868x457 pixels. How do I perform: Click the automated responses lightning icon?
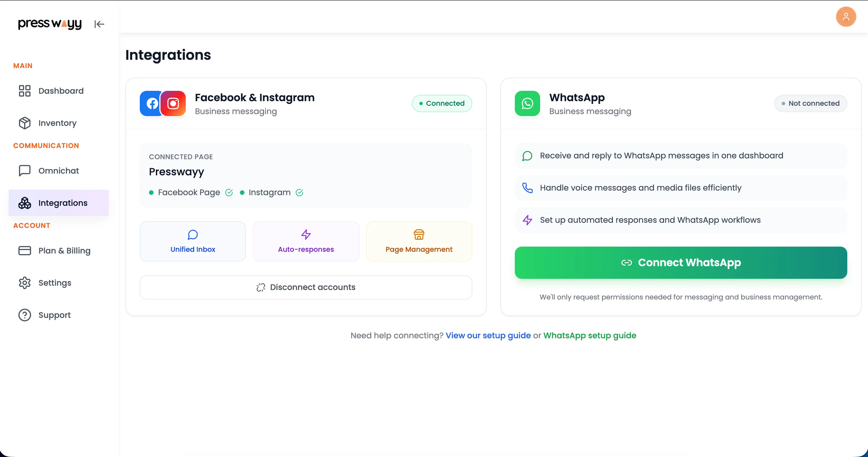point(527,220)
